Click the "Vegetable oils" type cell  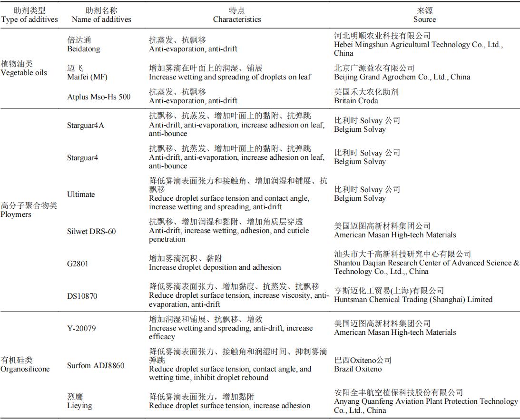[24, 68]
